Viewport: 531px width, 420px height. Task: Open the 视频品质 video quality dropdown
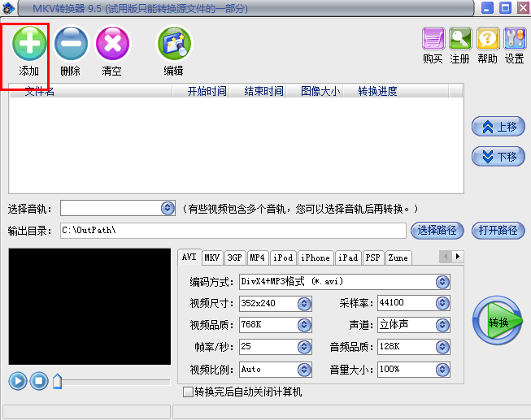304,325
